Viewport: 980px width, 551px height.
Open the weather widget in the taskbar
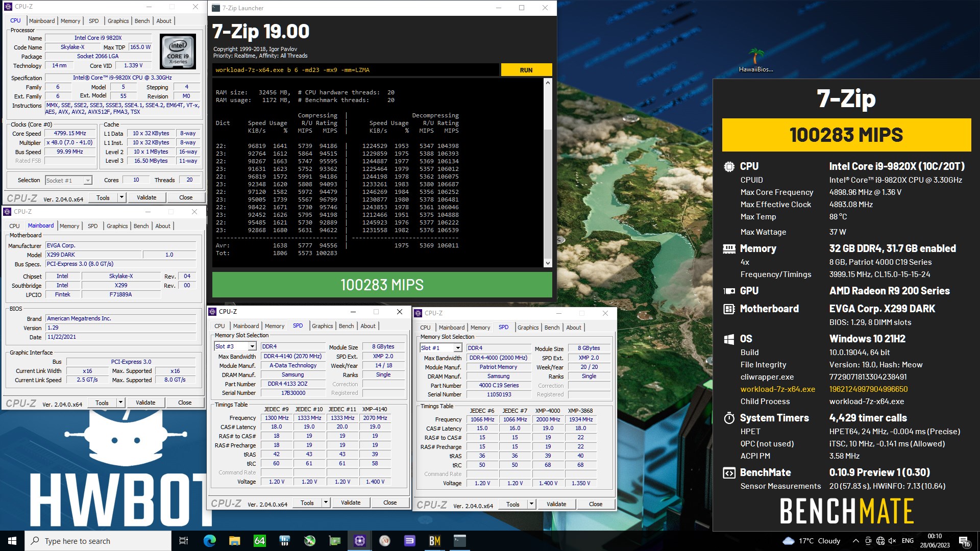[x=812, y=541]
